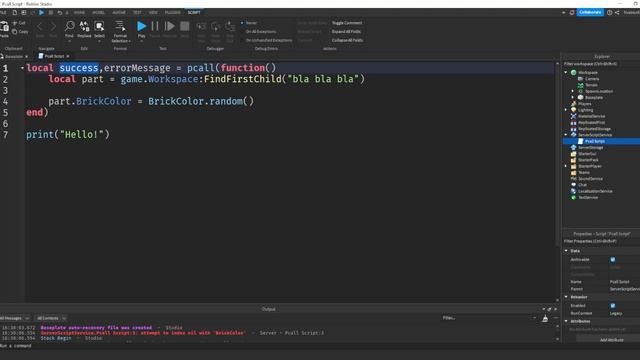The width and height of the screenshot is (640, 360).
Task: Select the On Unhandled Exceptions option
Action: coord(266,40)
